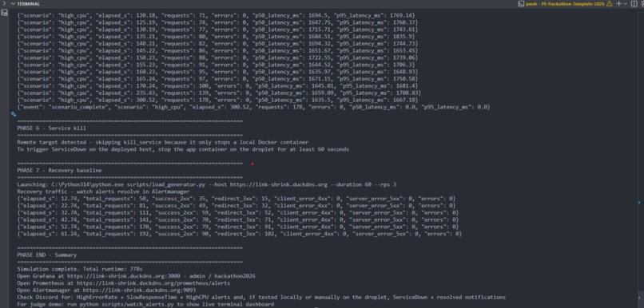Click the recovery line with total_requests 192

[x=240, y=234]
